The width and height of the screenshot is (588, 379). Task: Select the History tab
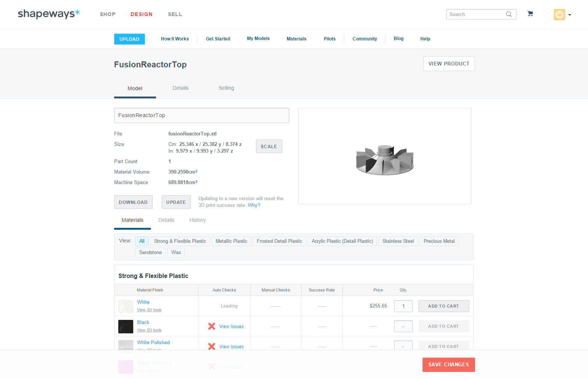click(197, 220)
